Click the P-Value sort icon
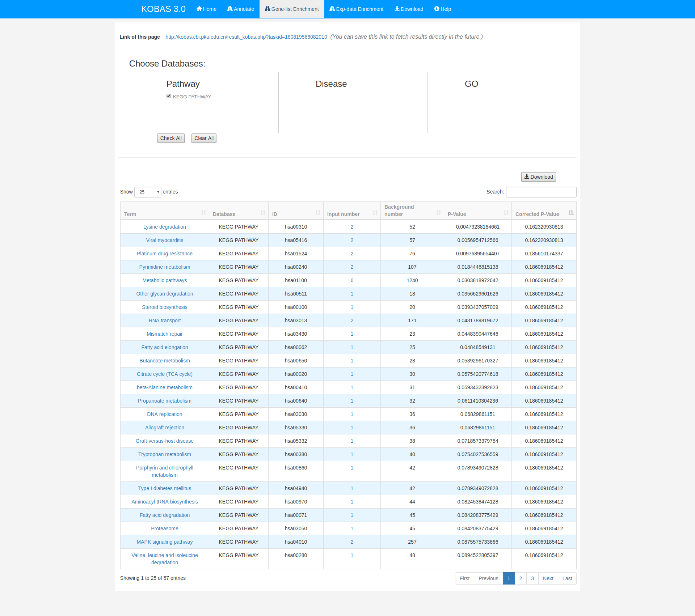 click(506, 213)
